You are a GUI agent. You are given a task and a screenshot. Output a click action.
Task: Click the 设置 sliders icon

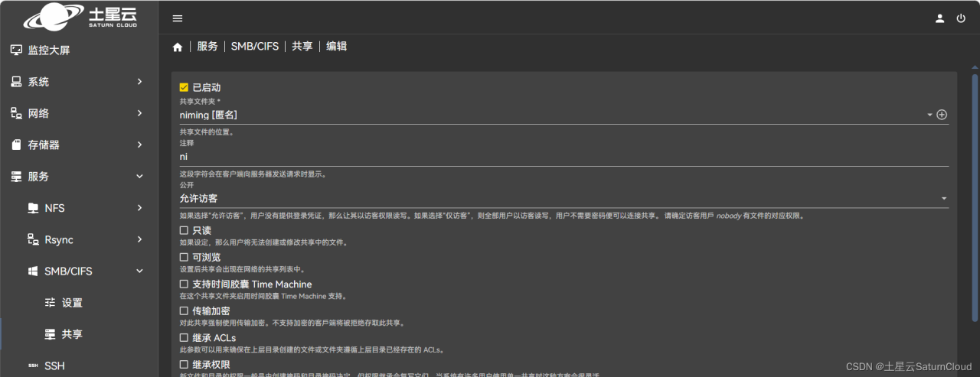[51, 303]
